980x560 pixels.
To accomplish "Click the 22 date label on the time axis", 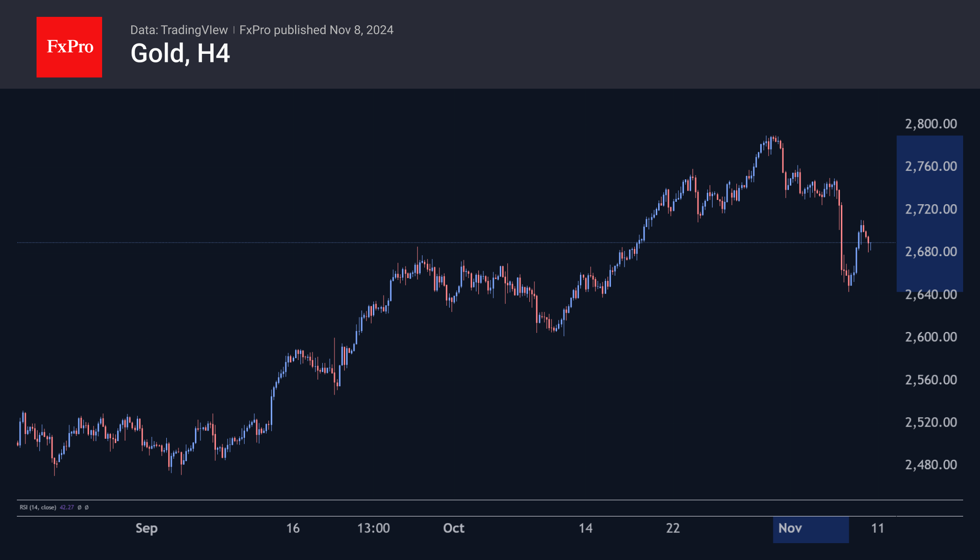I will (x=673, y=528).
